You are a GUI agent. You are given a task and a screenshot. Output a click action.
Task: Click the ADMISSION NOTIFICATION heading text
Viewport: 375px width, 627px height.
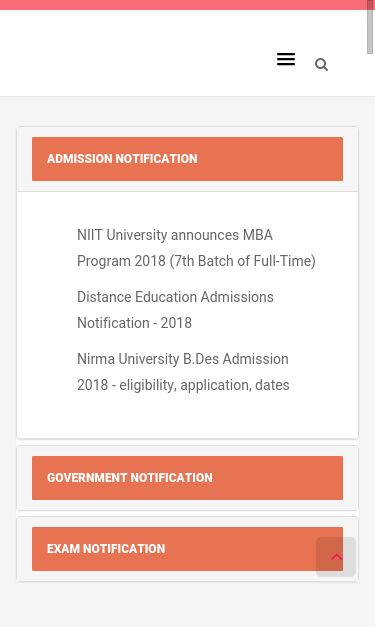[122, 159]
